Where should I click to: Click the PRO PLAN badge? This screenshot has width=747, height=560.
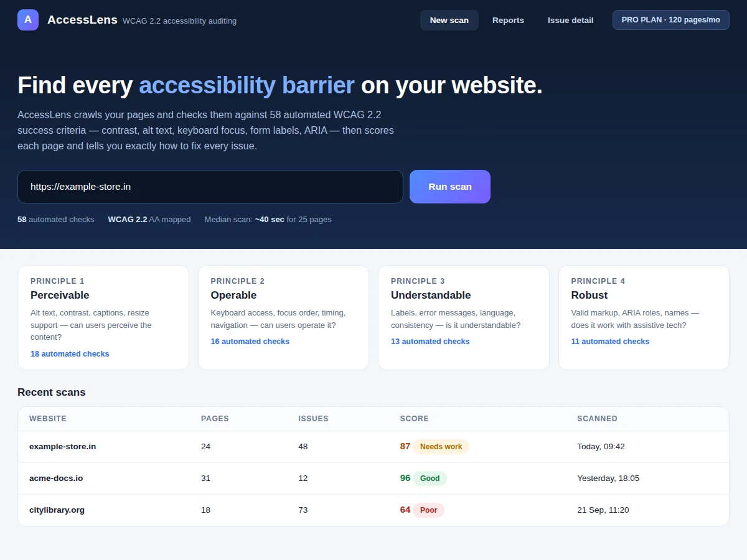[x=671, y=20]
